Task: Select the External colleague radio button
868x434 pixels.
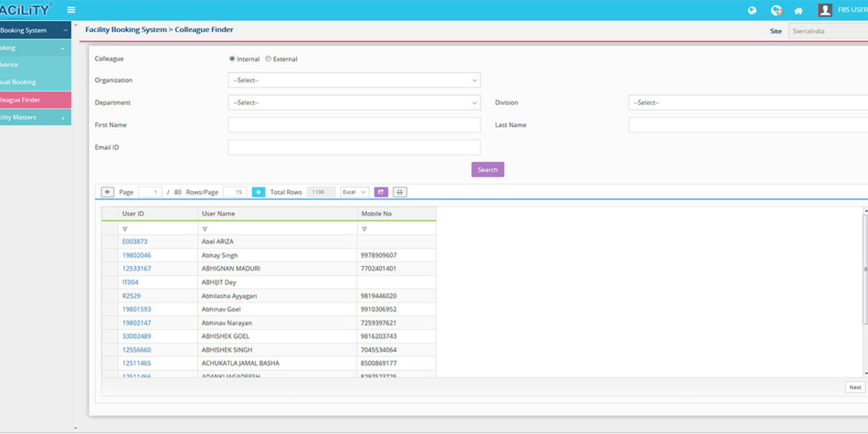Action: coord(268,59)
